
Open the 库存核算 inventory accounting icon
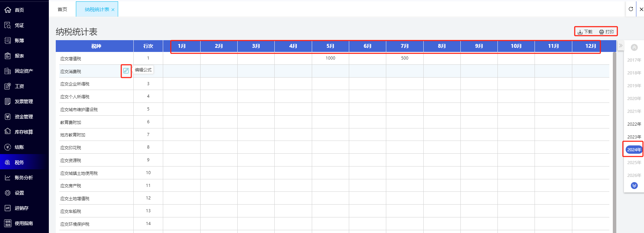point(8,132)
